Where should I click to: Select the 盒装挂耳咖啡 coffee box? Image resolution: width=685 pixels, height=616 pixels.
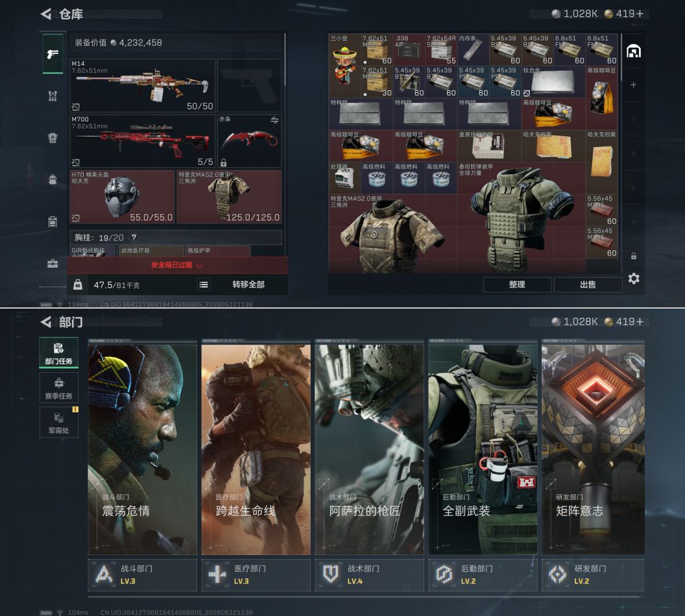click(489, 146)
